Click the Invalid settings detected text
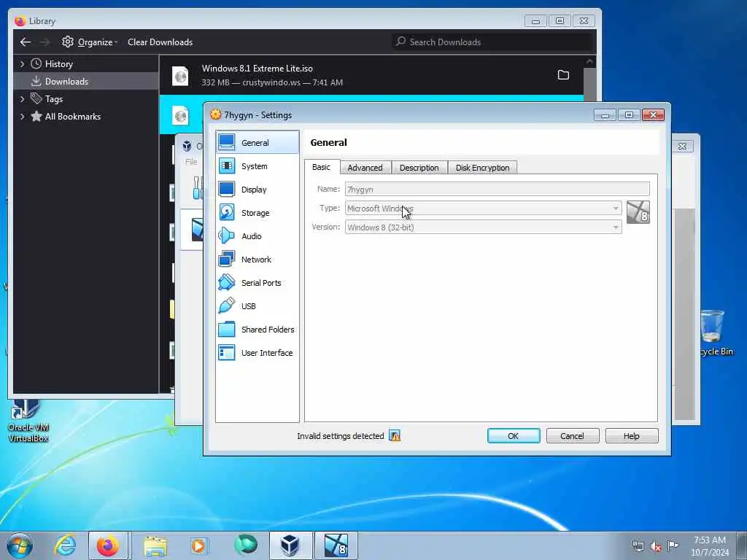The height and width of the screenshot is (560, 747). coord(340,436)
